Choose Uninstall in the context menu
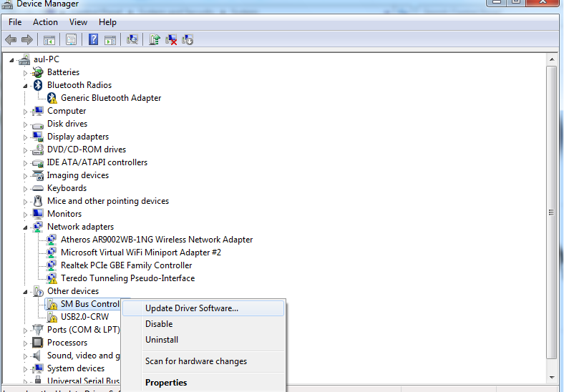 point(203,340)
